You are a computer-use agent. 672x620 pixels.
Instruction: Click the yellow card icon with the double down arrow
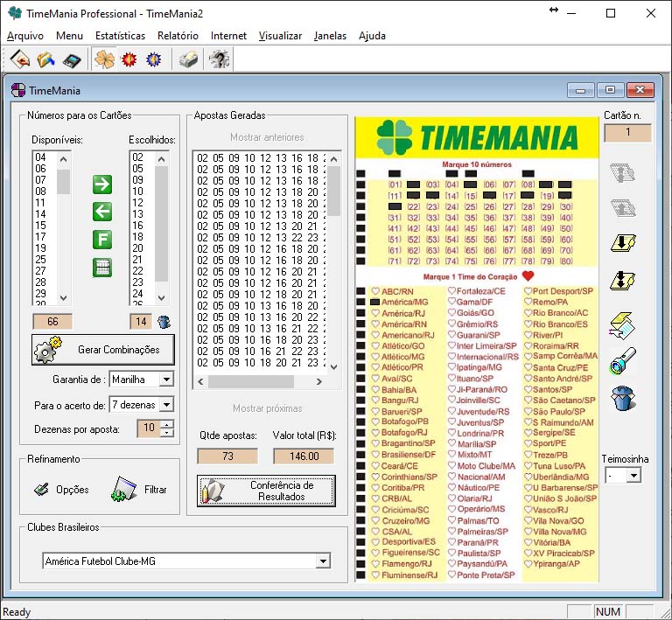tap(623, 281)
